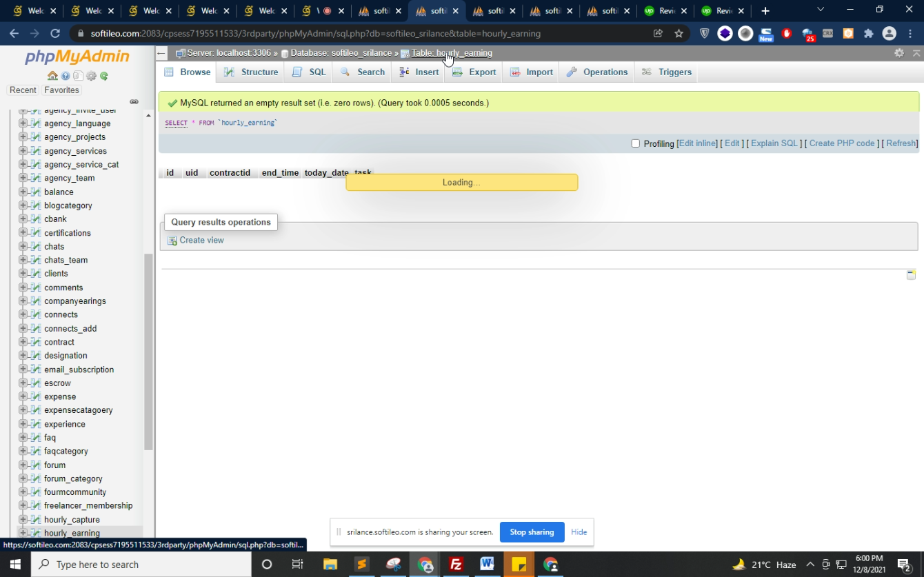Open the console icon at bottom right of page

click(x=911, y=275)
